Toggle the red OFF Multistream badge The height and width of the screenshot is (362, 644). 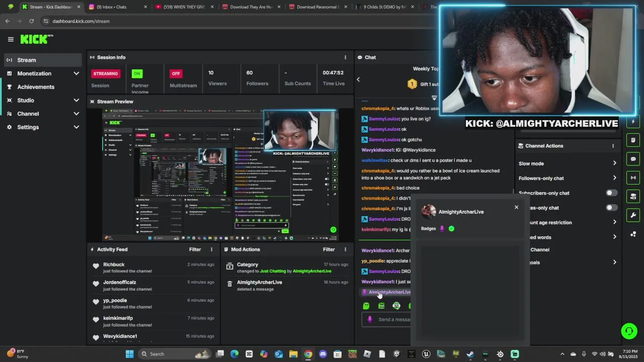tap(176, 73)
